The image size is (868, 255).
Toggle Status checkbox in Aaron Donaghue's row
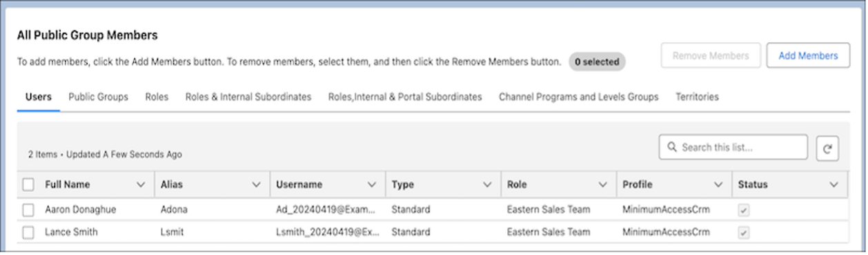743,210
